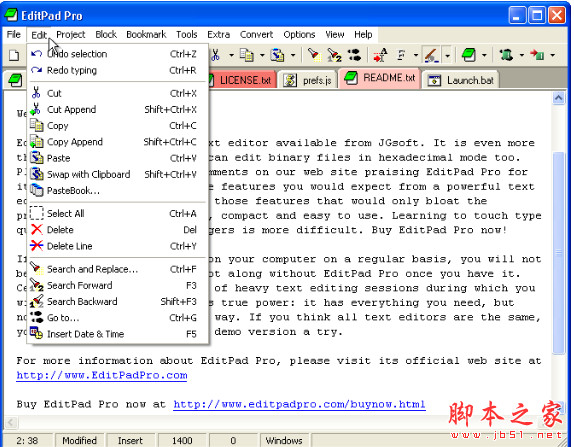
Task: Click the Cut Append icon in the menu
Action: [x=36, y=109]
